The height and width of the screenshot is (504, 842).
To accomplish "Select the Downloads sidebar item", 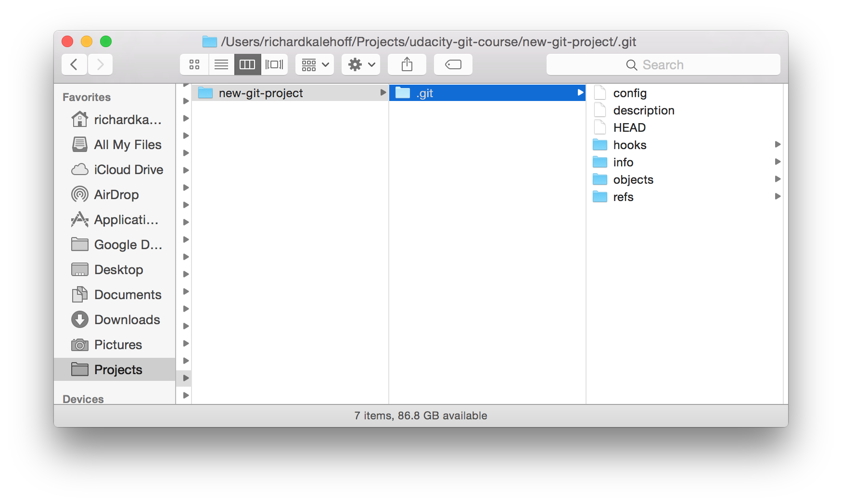I will [x=127, y=319].
